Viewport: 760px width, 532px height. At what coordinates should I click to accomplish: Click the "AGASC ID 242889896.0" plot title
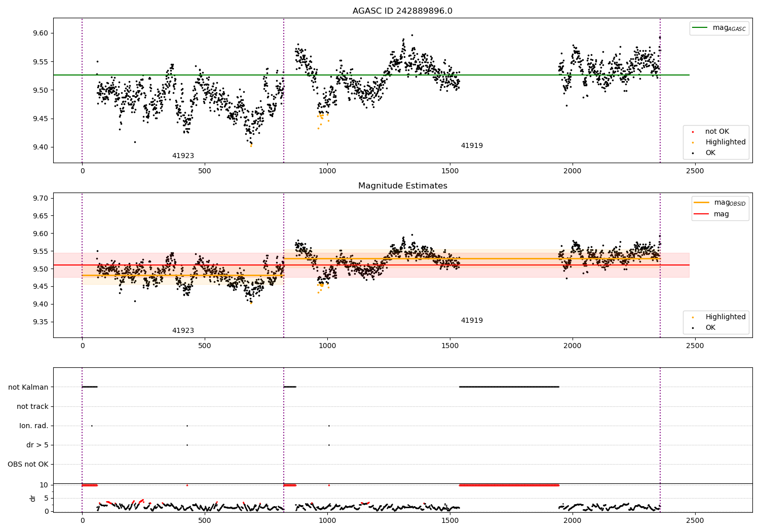402,11
